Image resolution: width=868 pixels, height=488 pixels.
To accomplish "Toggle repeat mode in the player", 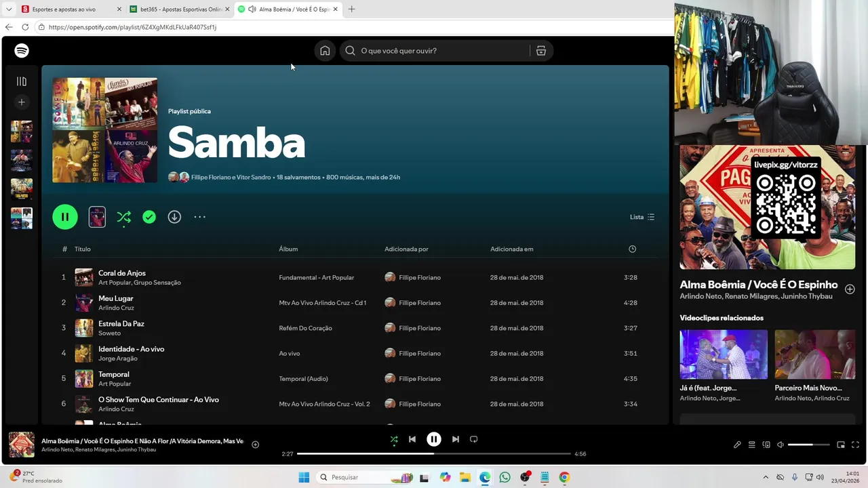I will [x=474, y=439].
